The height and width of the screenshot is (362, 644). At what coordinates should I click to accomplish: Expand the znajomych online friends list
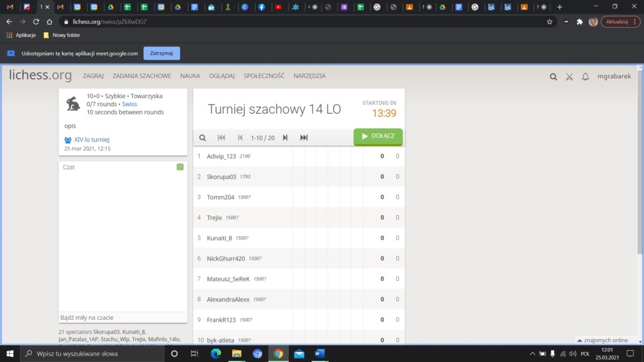tap(602, 340)
